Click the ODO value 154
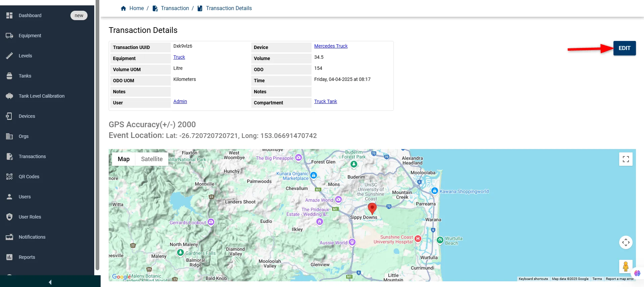644x287 pixels. (x=318, y=68)
